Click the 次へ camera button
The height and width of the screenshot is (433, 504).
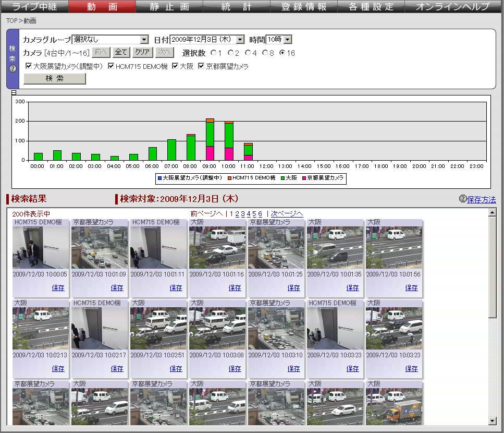165,53
